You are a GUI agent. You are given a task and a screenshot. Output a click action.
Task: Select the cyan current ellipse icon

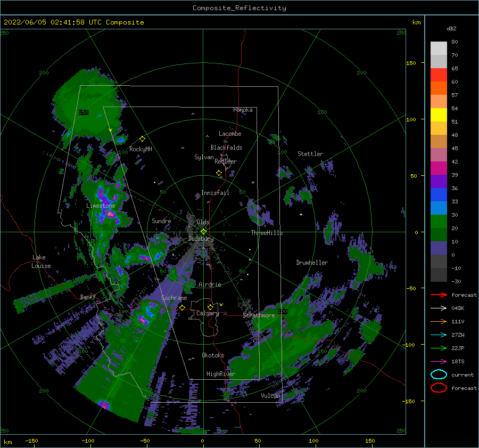point(439,374)
